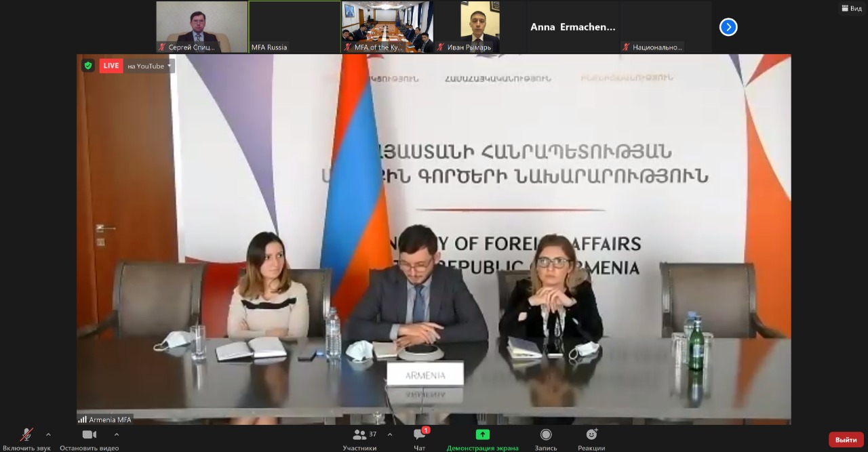
Task: Click the Запись record icon
Action: (x=546, y=435)
